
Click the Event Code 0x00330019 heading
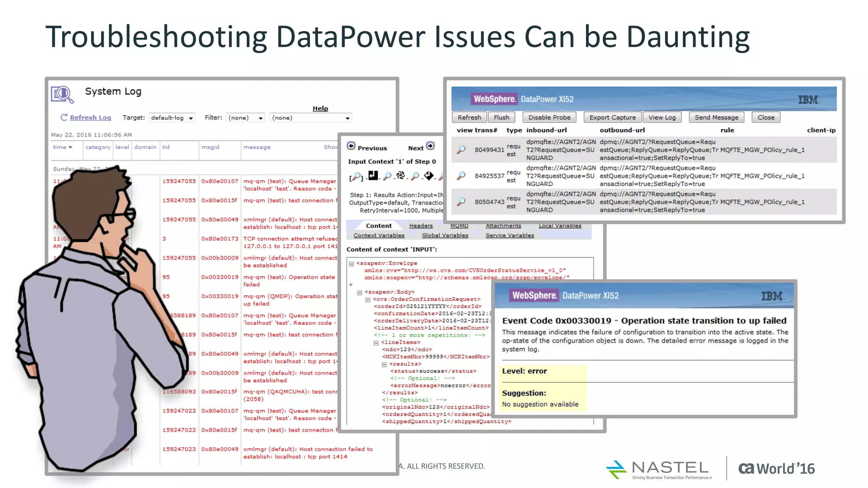point(644,321)
